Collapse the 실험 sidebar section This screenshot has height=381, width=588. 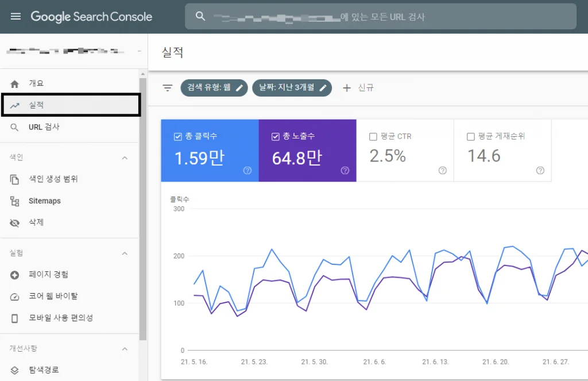(125, 253)
